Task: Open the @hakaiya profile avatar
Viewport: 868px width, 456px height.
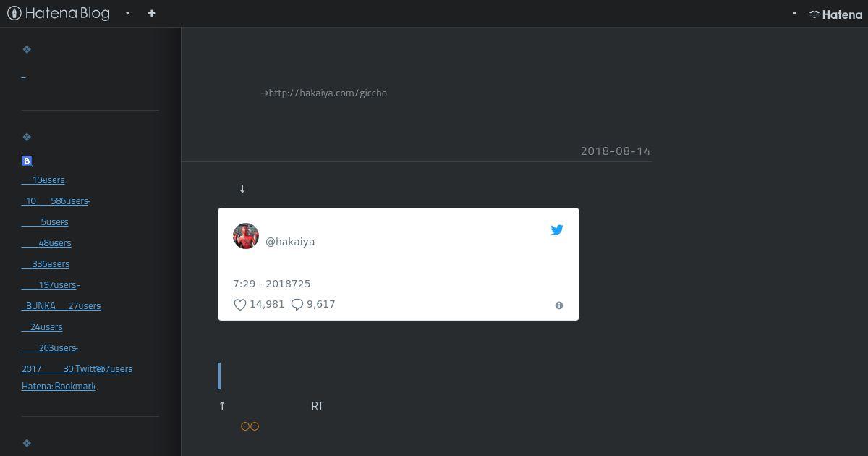Action: pos(246,236)
